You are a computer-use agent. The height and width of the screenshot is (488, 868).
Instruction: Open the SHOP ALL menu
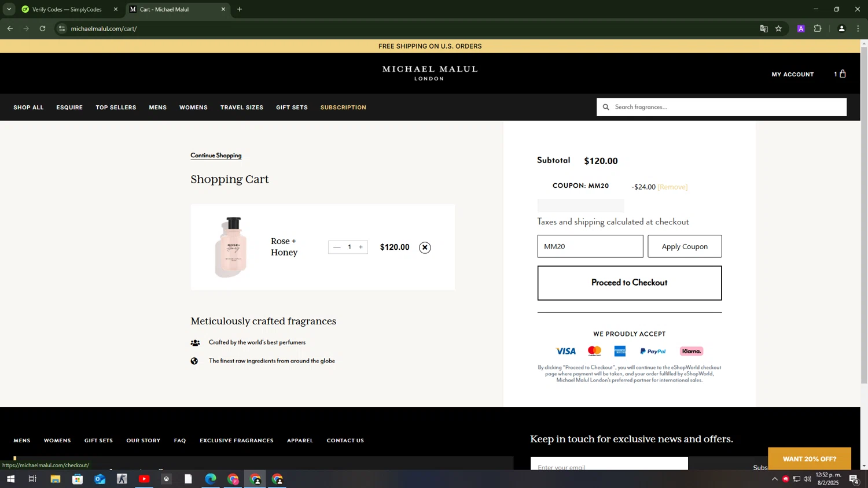pos(28,108)
